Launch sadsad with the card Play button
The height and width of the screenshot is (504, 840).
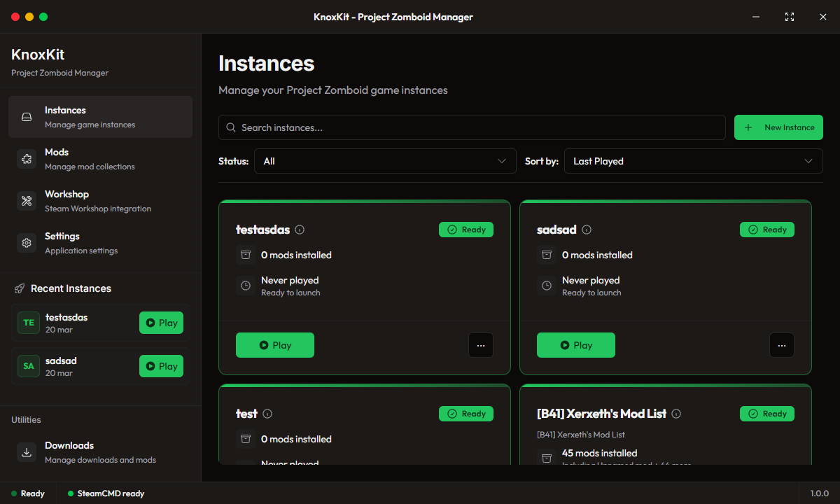click(x=576, y=345)
